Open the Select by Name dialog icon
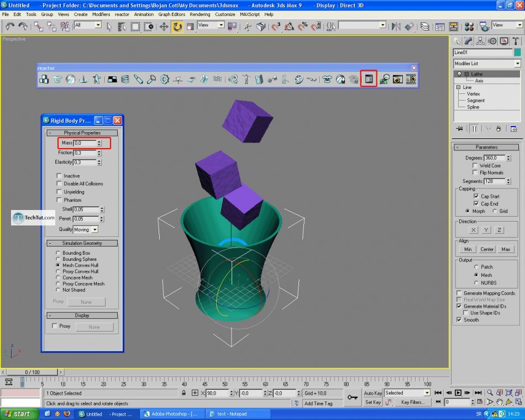This screenshot has width=525, height=420. pos(122,27)
